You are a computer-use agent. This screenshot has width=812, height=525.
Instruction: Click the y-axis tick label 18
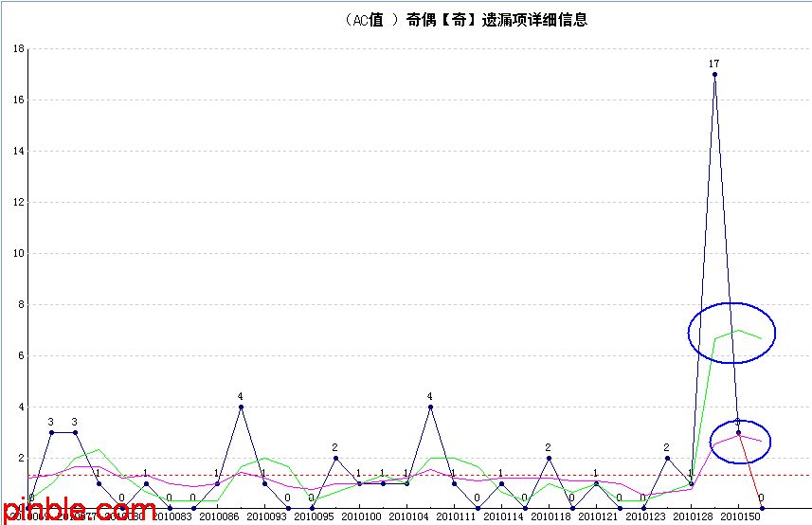pyautogui.click(x=18, y=48)
